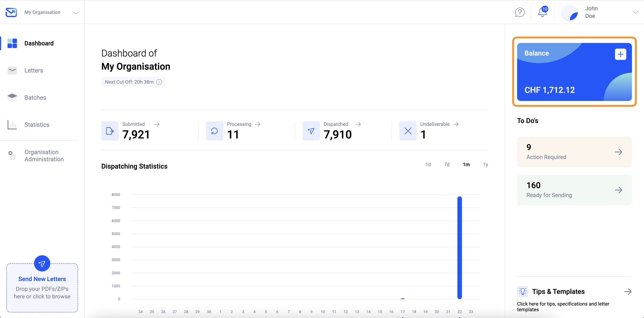Click the tips, specifications and templates description
The height and width of the screenshot is (318, 644).
pos(563,307)
